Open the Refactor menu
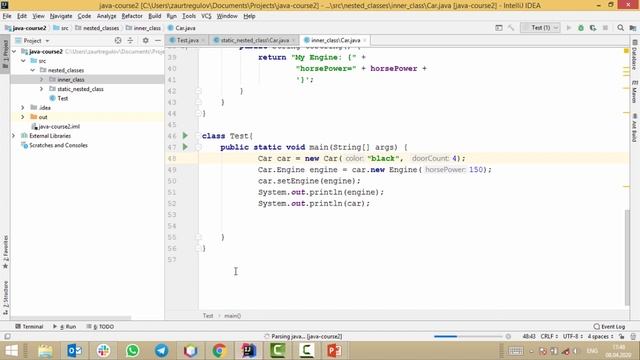This screenshot has height=360, width=640. coord(132,16)
